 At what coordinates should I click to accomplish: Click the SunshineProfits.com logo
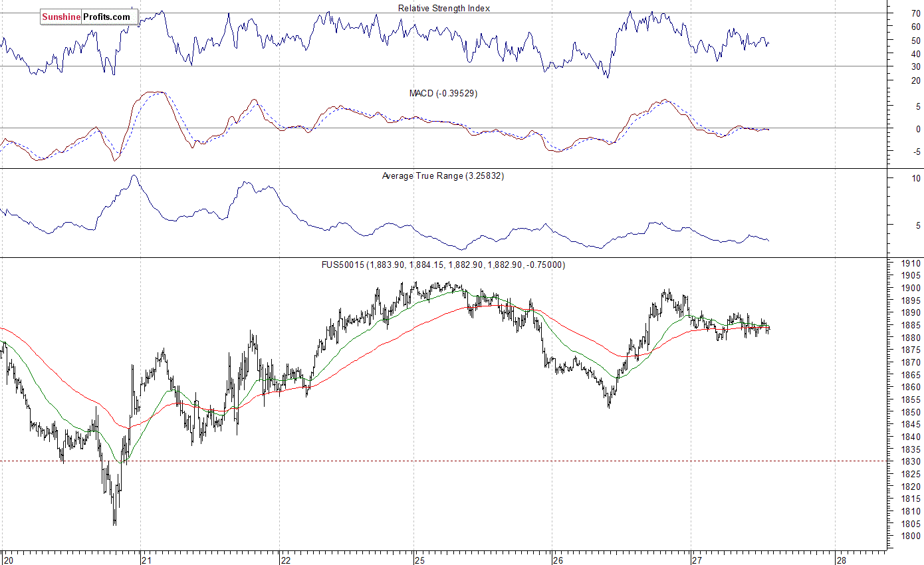tap(89, 17)
